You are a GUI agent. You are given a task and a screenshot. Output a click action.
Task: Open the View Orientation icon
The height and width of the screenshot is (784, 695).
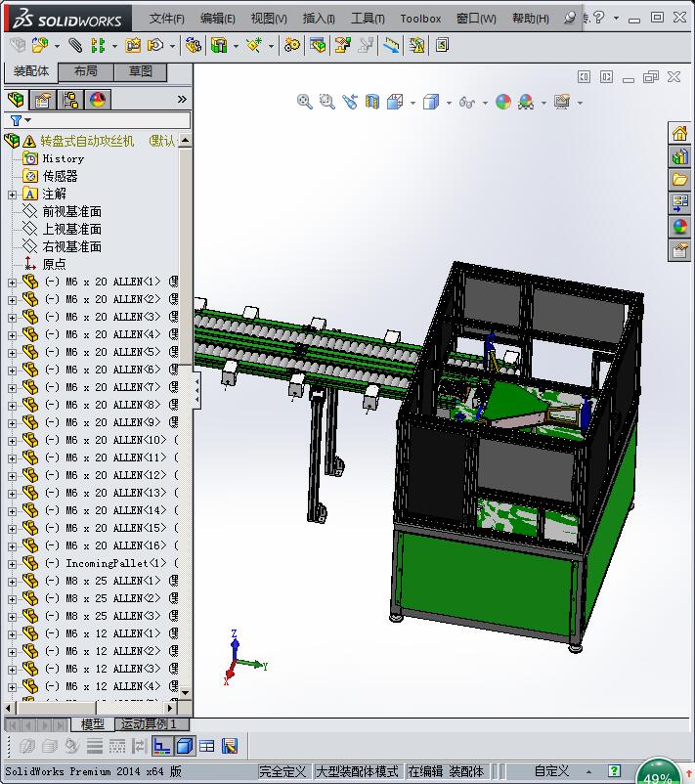pos(395,102)
